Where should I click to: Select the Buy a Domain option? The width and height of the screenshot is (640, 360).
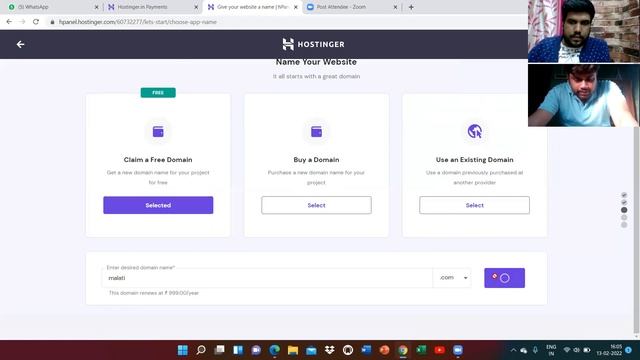316,205
